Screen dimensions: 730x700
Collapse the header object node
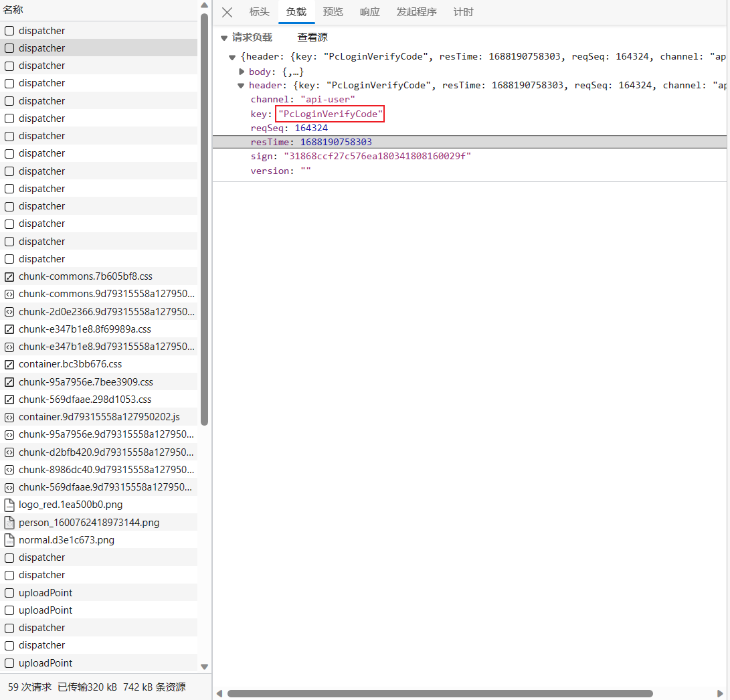click(x=241, y=86)
